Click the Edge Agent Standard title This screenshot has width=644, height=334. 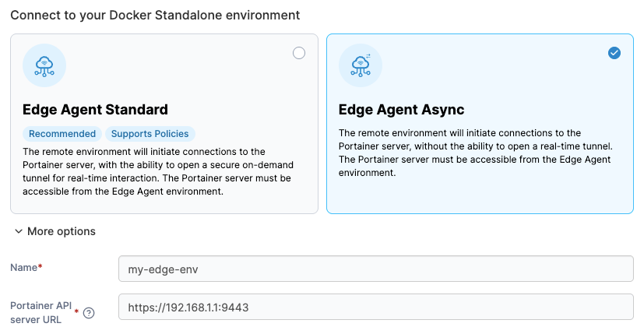95,109
